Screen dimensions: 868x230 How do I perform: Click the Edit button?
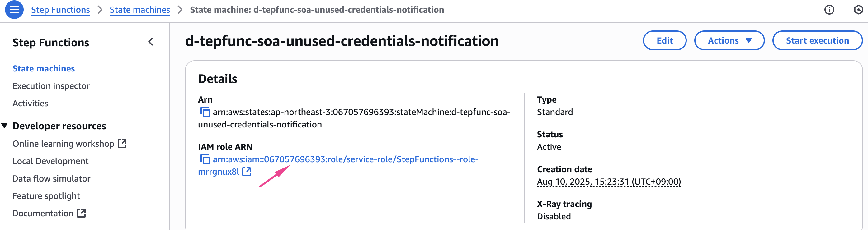(x=664, y=40)
